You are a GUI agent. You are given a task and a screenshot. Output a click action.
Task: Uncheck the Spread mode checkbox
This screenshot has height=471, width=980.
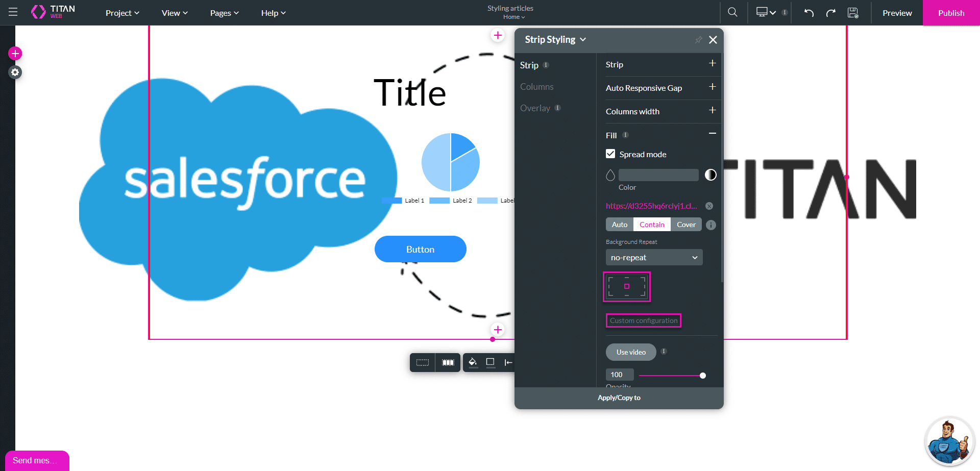tap(610, 154)
